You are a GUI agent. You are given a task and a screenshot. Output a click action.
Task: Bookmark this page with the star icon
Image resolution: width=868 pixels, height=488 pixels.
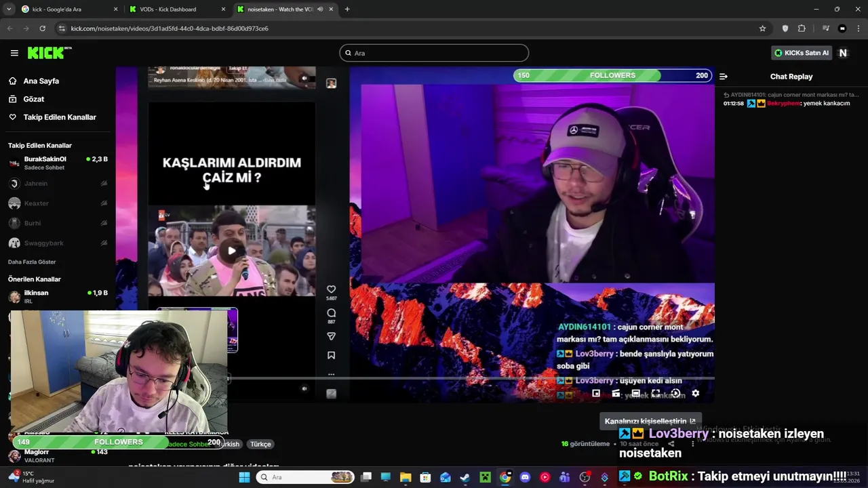[x=762, y=28]
